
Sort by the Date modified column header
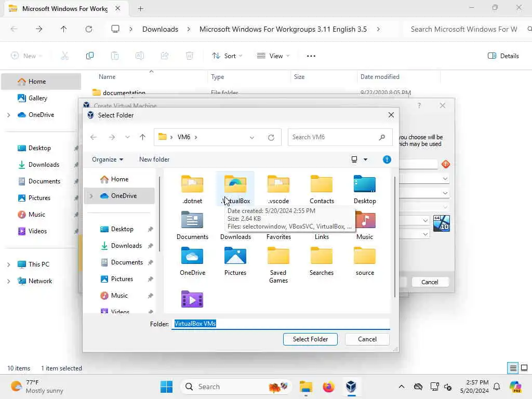[x=380, y=77]
